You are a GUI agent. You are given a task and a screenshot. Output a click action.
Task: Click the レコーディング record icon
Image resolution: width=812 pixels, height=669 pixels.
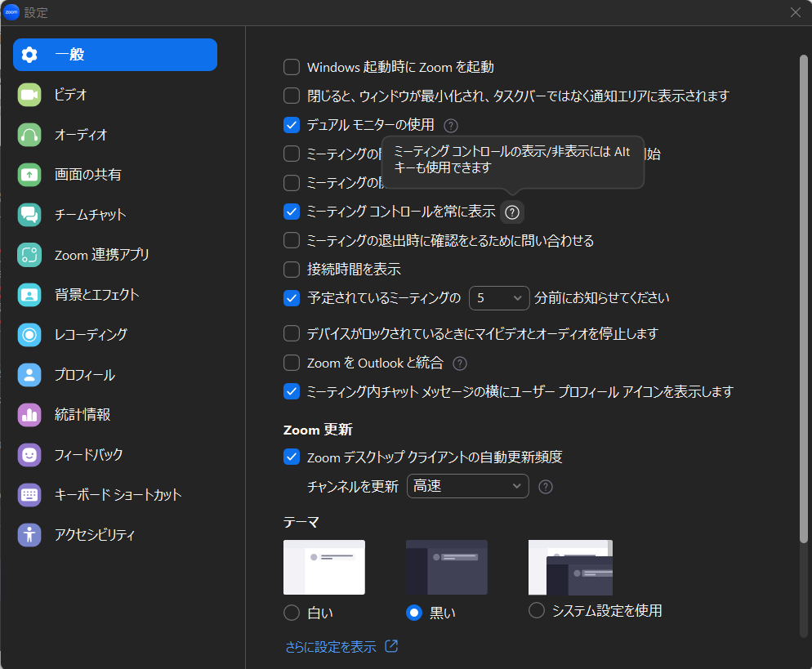(x=29, y=335)
